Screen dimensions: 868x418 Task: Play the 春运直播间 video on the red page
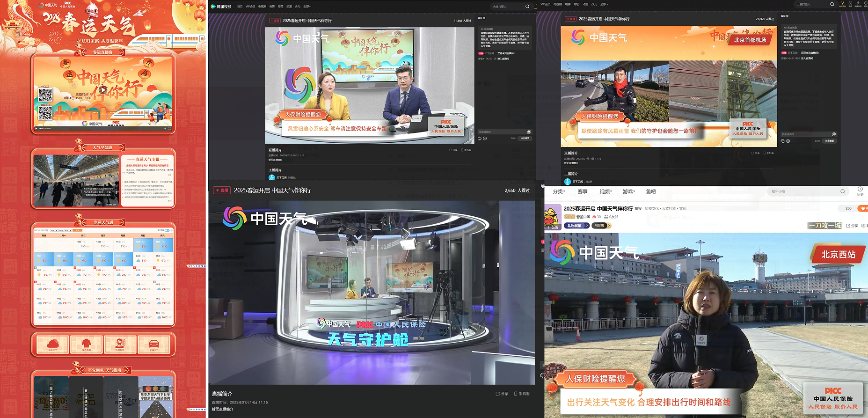(x=102, y=89)
